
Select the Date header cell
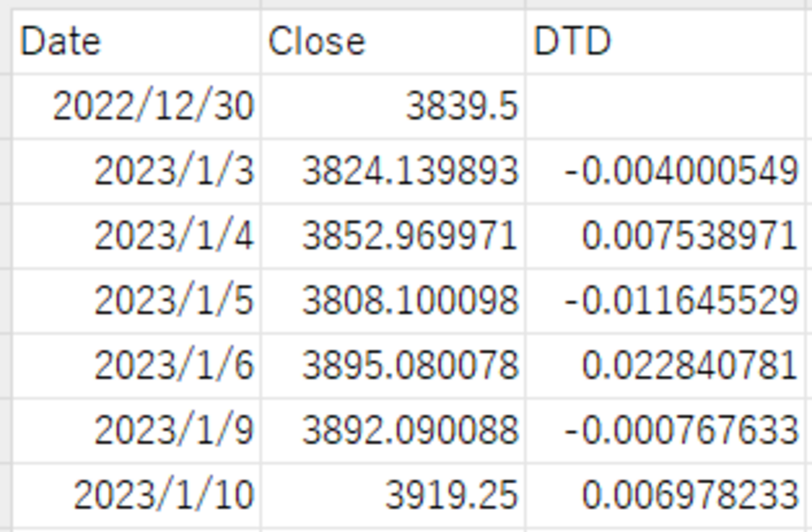(136, 41)
